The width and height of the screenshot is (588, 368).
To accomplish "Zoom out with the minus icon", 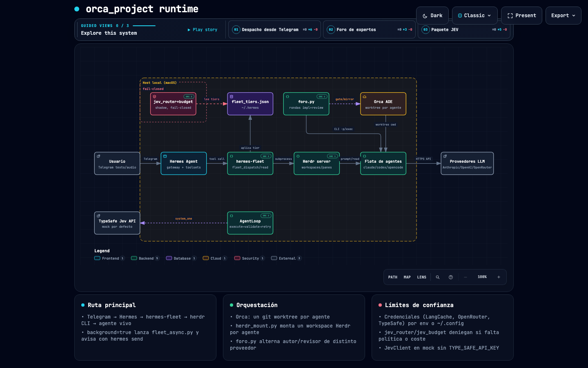I will (465, 277).
